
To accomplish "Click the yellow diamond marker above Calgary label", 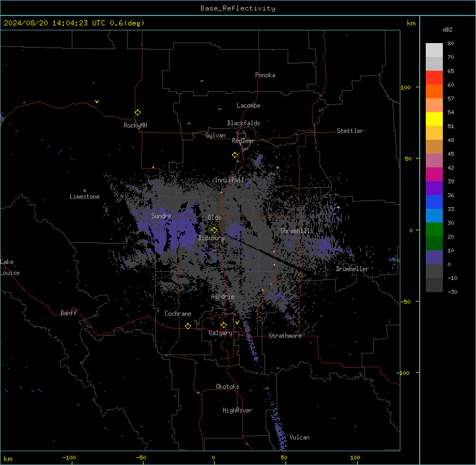I will [x=224, y=325].
